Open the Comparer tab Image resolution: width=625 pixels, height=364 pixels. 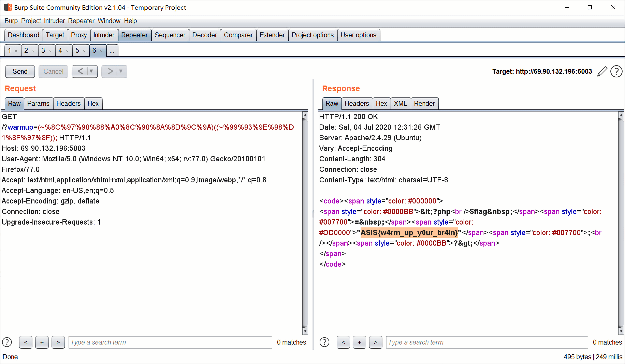click(x=238, y=35)
